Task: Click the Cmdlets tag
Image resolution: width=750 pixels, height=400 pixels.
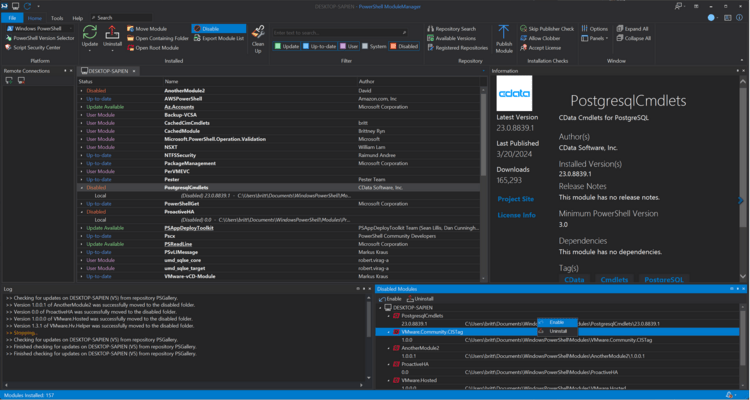Action: pyautogui.click(x=614, y=280)
